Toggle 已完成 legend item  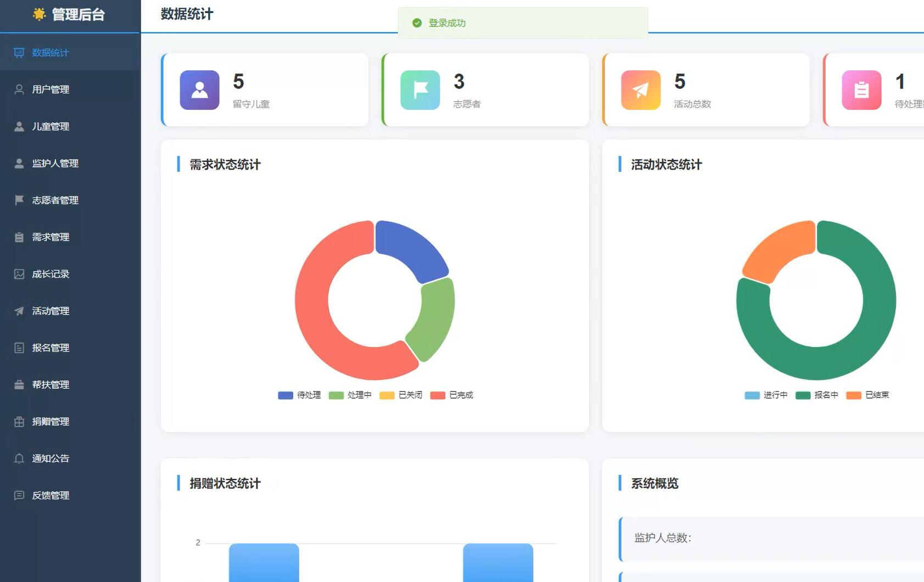tap(451, 395)
